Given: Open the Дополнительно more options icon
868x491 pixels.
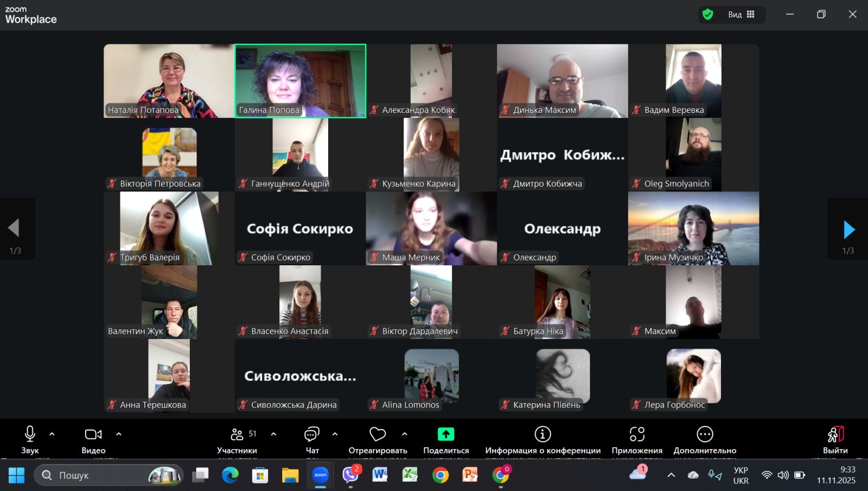Looking at the screenshot, I should (x=705, y=435).
